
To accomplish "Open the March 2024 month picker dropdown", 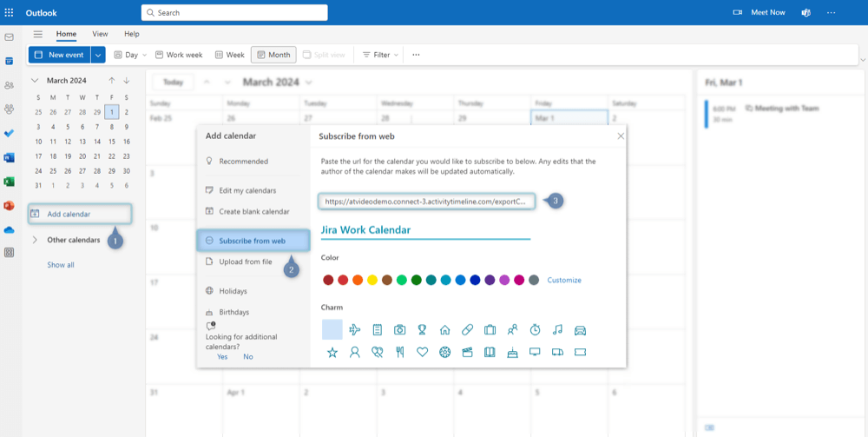I will 308,82.
